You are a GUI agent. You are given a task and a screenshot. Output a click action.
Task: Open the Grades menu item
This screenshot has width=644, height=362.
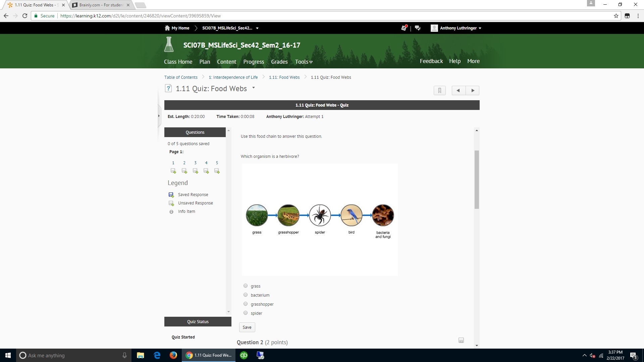coord(279,62)
